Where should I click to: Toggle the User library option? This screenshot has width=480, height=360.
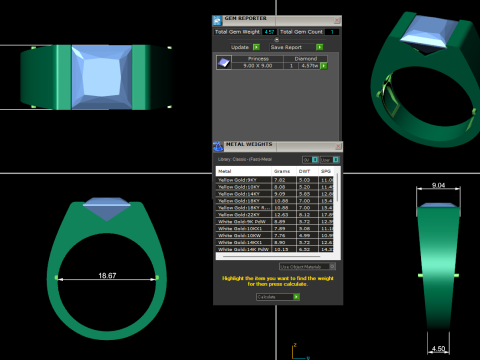[329, 160]
